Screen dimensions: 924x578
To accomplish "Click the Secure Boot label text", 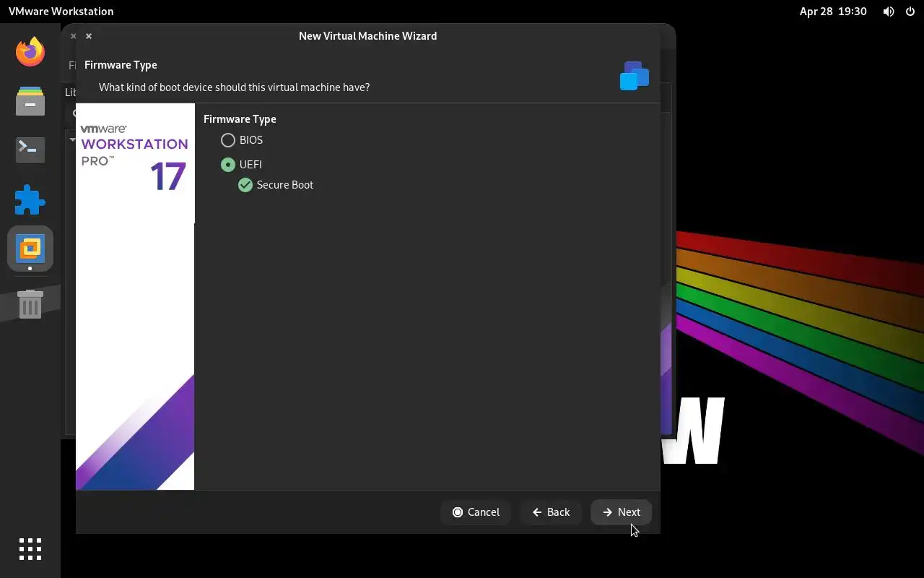I will coord(285,185).
